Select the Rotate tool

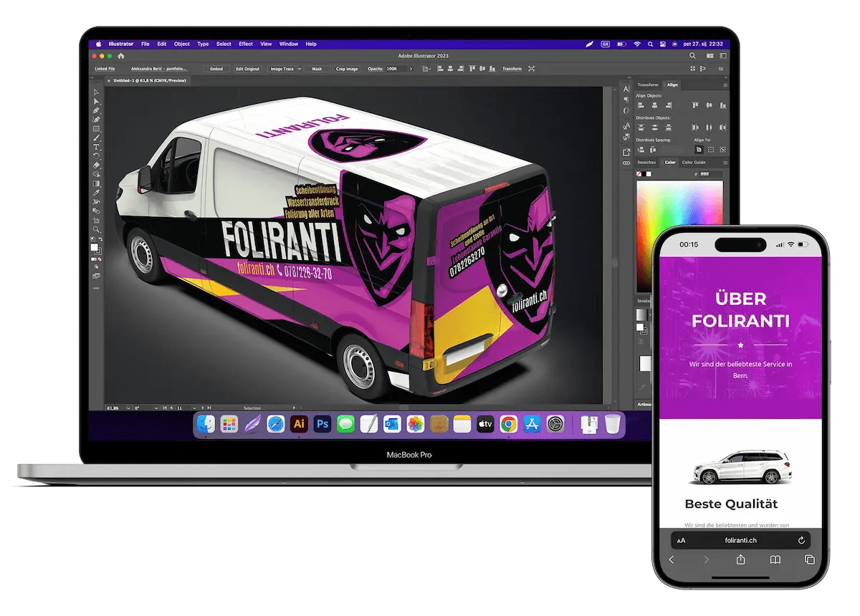click(x=96, y=155)
